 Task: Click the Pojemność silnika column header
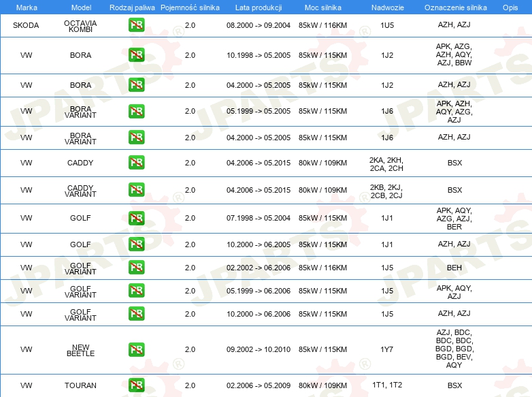click(190, 7)
